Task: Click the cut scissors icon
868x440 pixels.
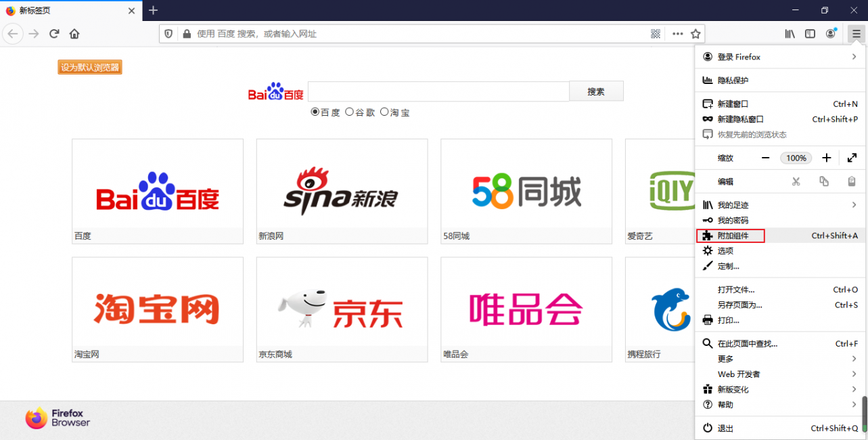Action: click(x=796, y=181)
